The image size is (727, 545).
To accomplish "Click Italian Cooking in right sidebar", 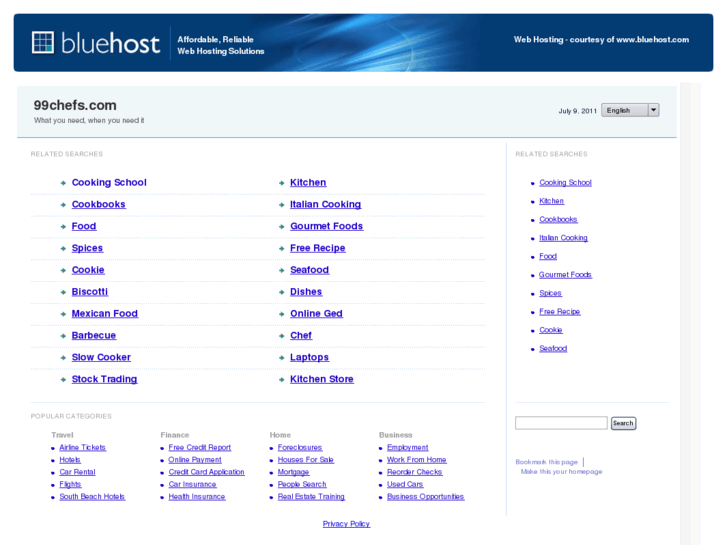I will (563, 238).
